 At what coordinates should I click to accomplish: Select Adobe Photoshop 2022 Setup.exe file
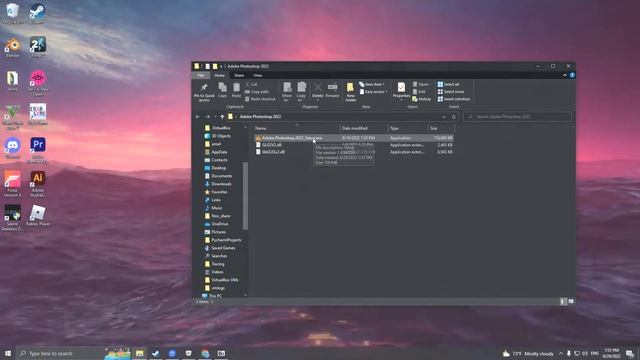coord(354,138)
